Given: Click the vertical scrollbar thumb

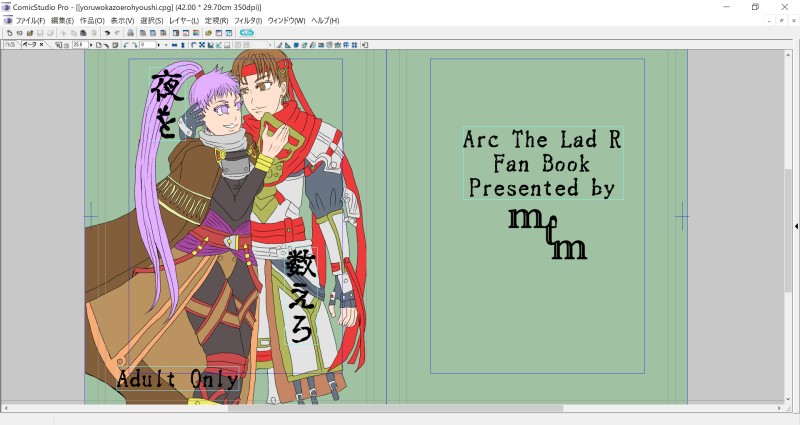Looking at the screenshot, I should [x=789, y=230].
